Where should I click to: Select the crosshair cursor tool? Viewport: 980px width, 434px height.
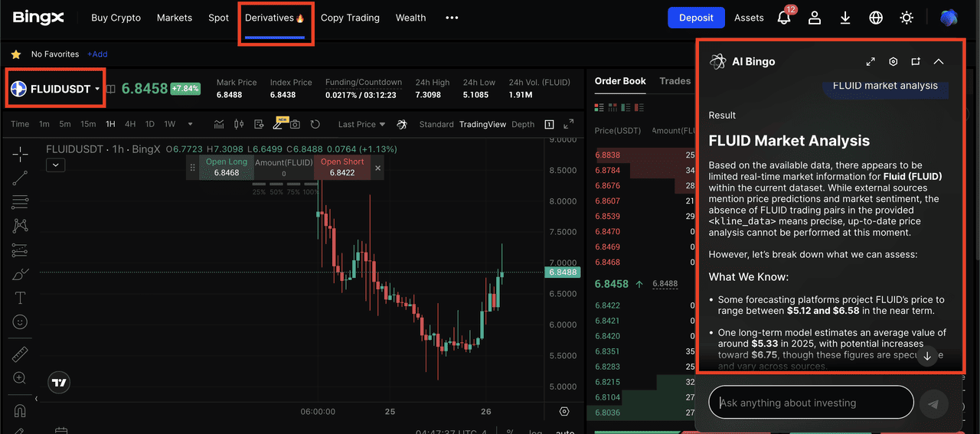tap(21, 154)
